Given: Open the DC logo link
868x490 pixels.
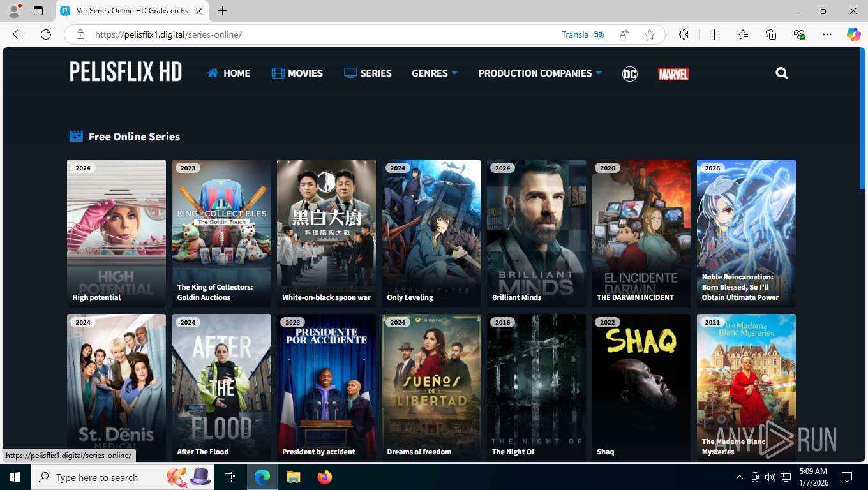Looking at the screenshot, I should click(630, 74).
